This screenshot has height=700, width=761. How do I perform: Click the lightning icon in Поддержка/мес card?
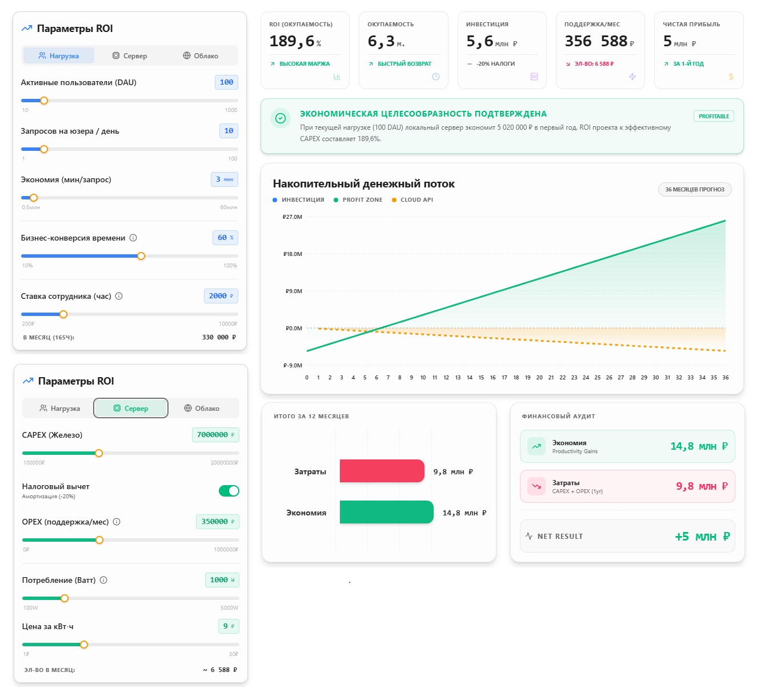coord(632,77)
